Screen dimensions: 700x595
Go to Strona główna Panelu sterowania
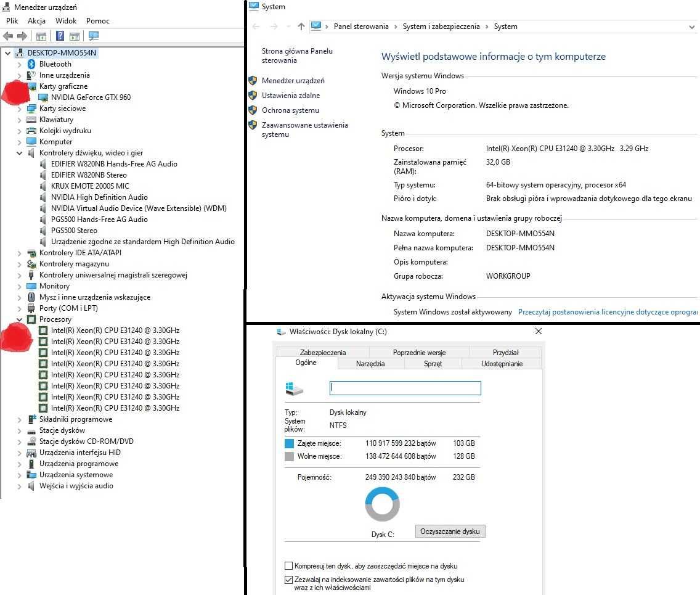tap(297, 56)
